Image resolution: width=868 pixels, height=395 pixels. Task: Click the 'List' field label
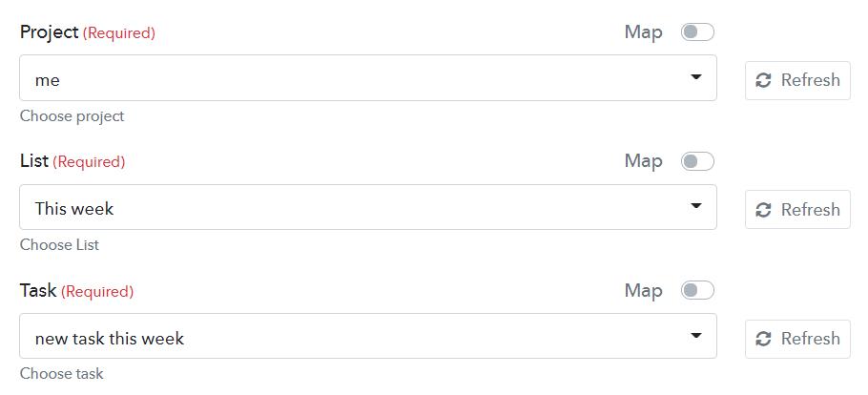tap(33, 161)
